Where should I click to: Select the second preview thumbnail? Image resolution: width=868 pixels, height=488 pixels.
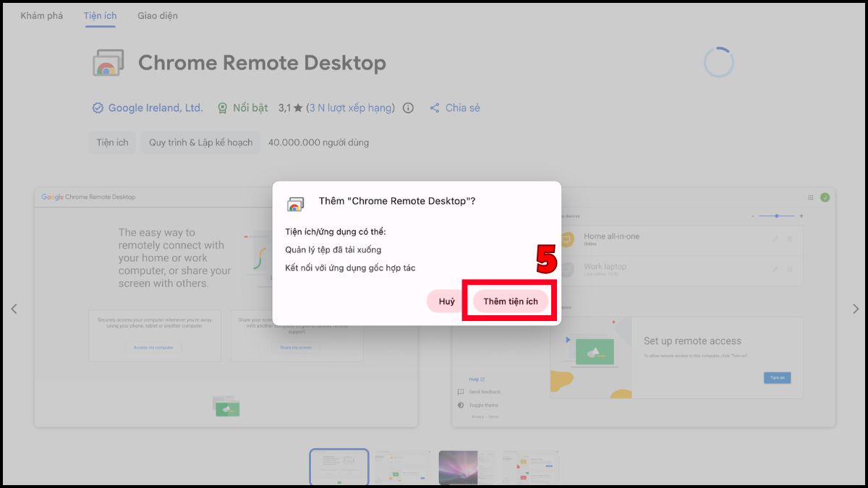(402, 467)
